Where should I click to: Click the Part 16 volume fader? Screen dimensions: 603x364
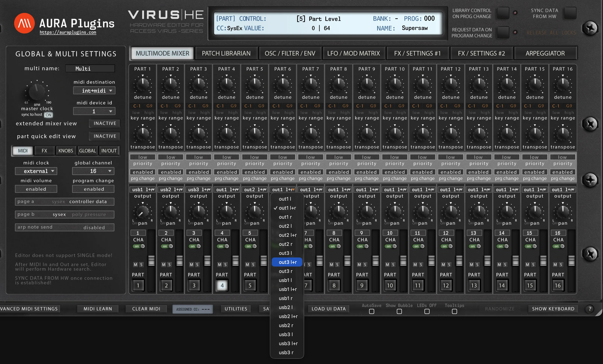(x=571, y=261)
